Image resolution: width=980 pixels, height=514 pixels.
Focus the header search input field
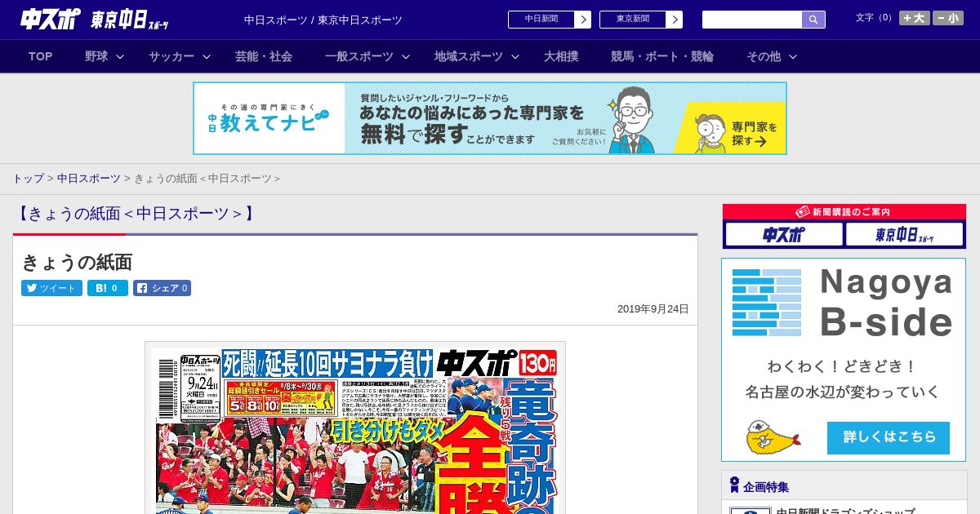(752, 20)
